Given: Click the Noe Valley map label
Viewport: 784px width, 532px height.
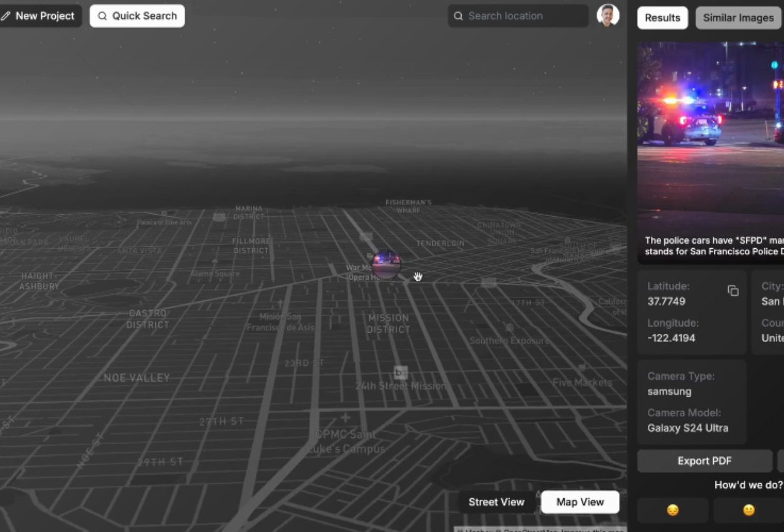Looking at the screenshot, I should pyautogui.click(x=137, y=378).
